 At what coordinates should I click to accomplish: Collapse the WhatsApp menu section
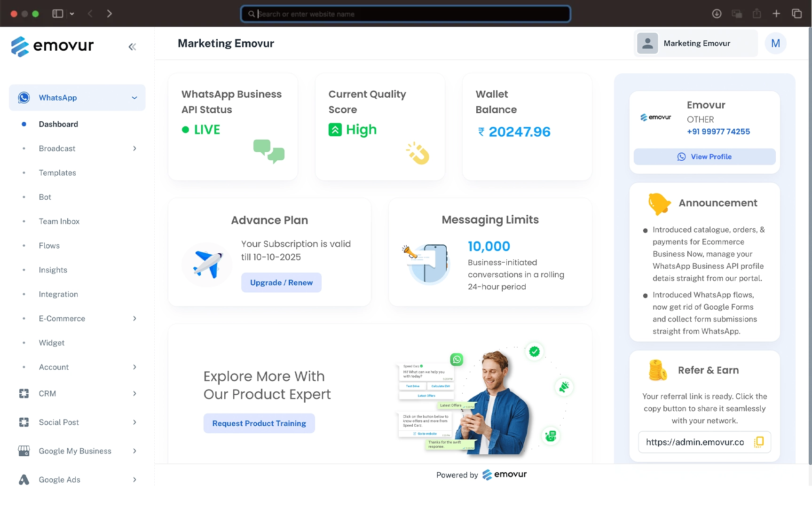coord(134,98)
